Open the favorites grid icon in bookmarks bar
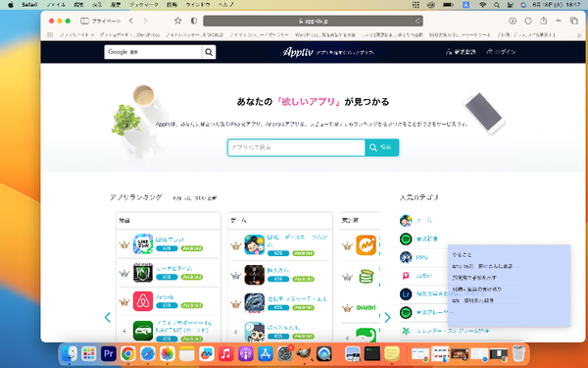Image resolution: width=588 pixels, height=368 pixels. (50, 35)
